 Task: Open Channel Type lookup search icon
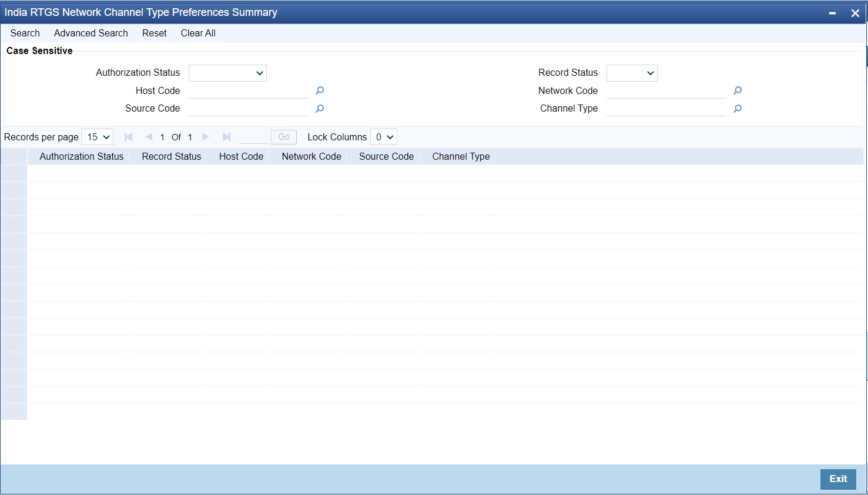[x=738, y=109]
